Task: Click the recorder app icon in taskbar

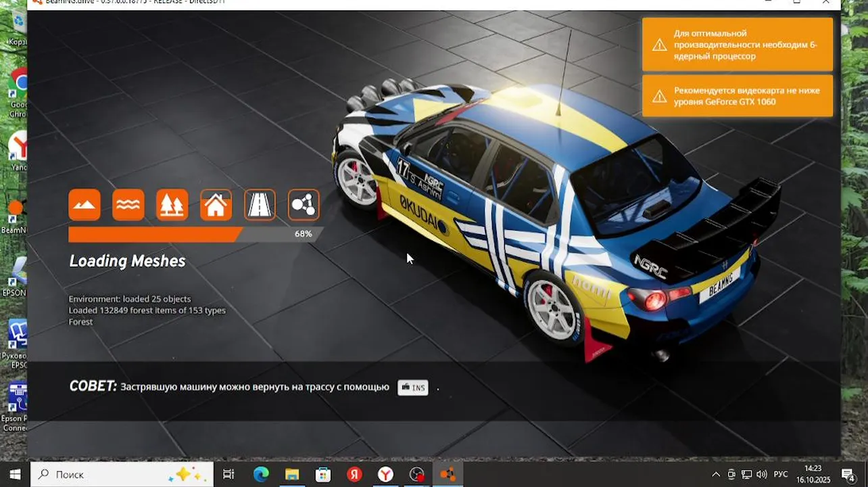Action: coord(416,474)
